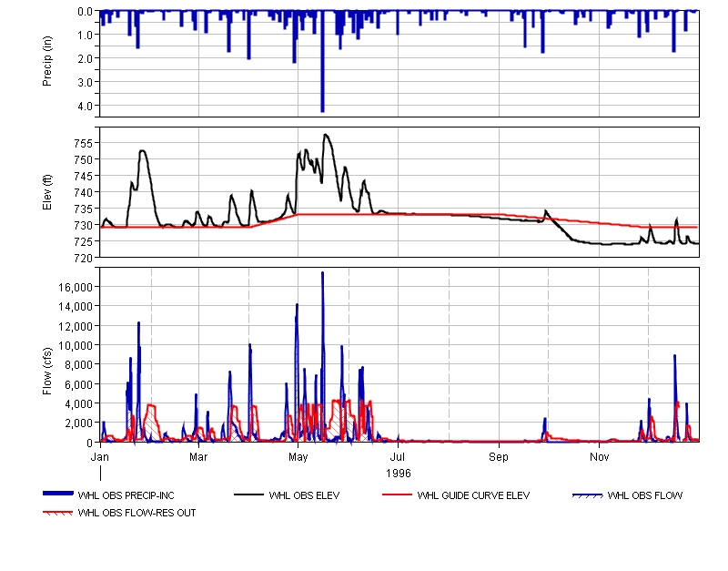Select the WHL GUIDE CURVE ELEV legend label
Viewport: 728px width, 571px height.
coord(473,496)
